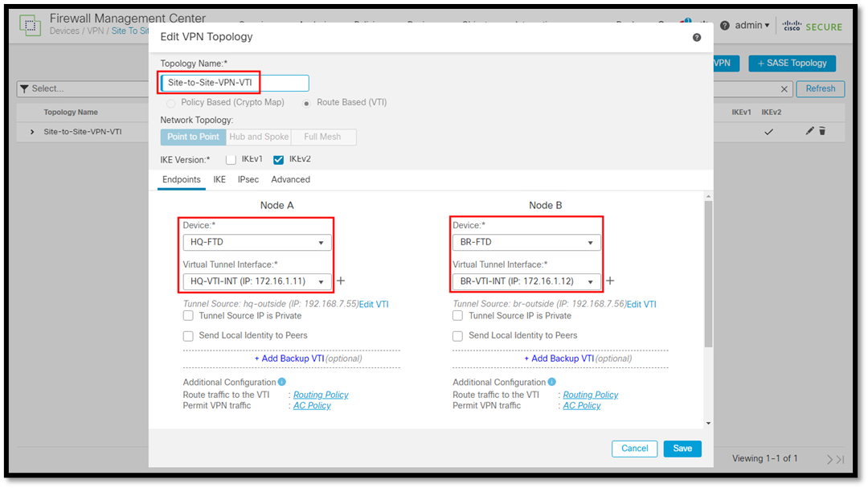Open the global help icon beside admin
This screenshot has height=488, width=868.
[x=725, y=26]
